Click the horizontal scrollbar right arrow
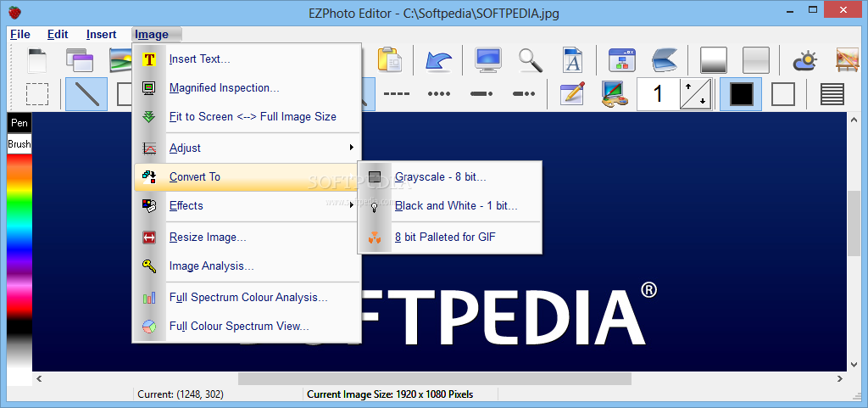Viewport: 868px width, 408px height. point(840,378)
